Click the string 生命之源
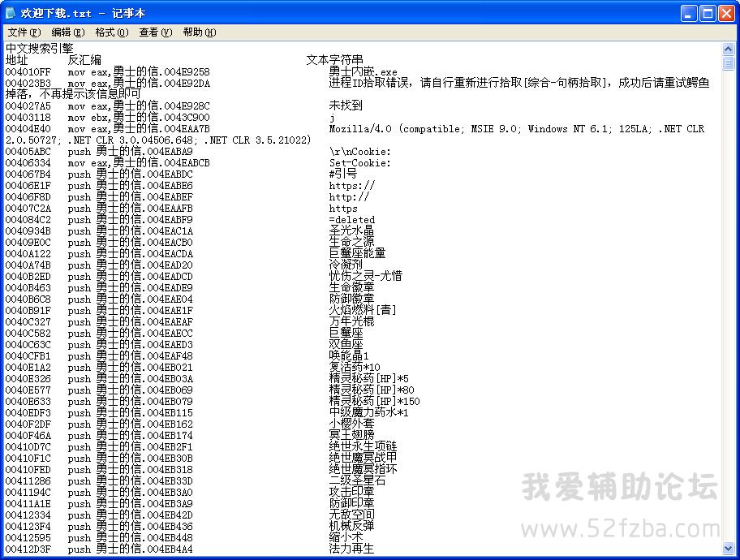Viewport: 740px width, 560px height. 351,242
